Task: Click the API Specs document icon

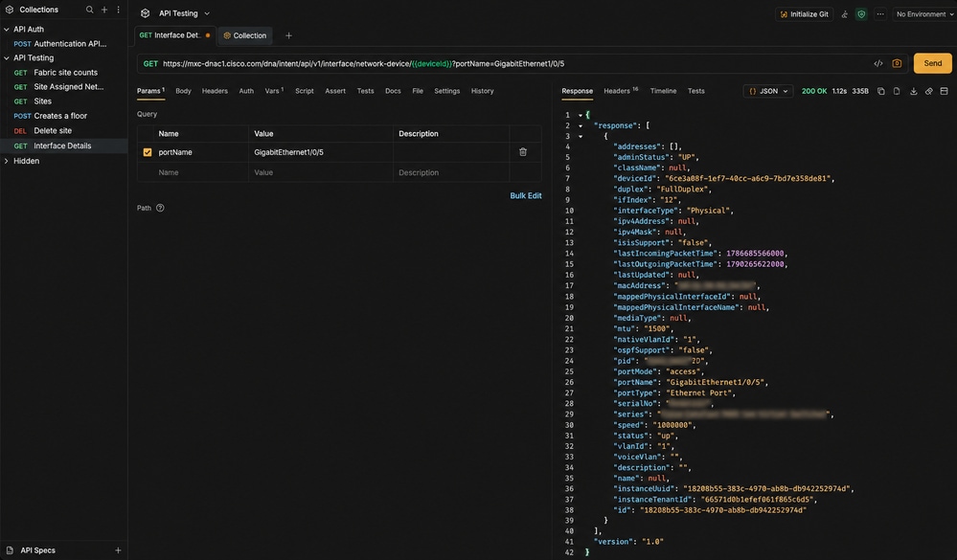Action: [x=10, y=550]
